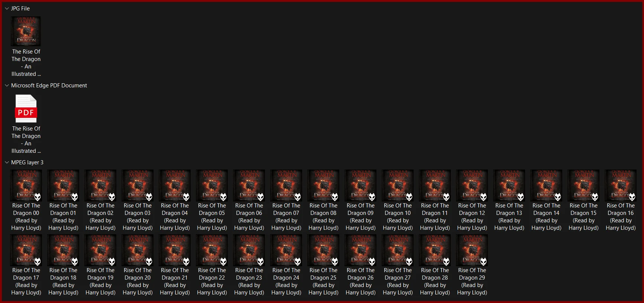Screen dimensions: 644x303
Task: Select Rise Of The Dragon 17 audio icon
Action: tap(26, 250)
